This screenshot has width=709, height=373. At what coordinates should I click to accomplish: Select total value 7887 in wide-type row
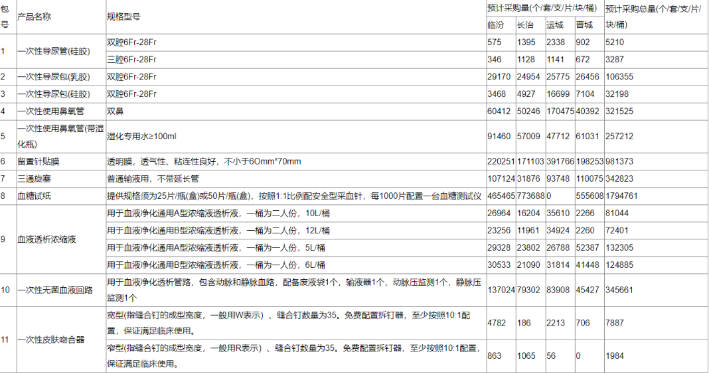(614, 323)
